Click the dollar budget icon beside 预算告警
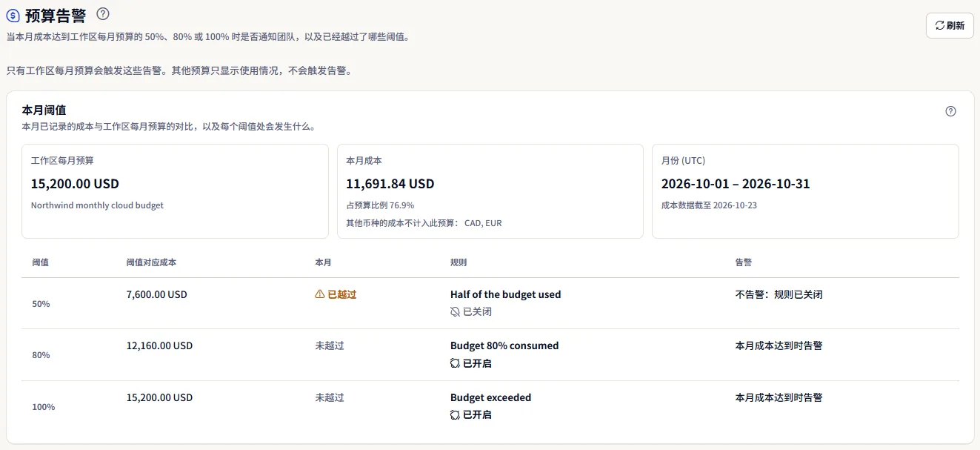 coord(13,14)
